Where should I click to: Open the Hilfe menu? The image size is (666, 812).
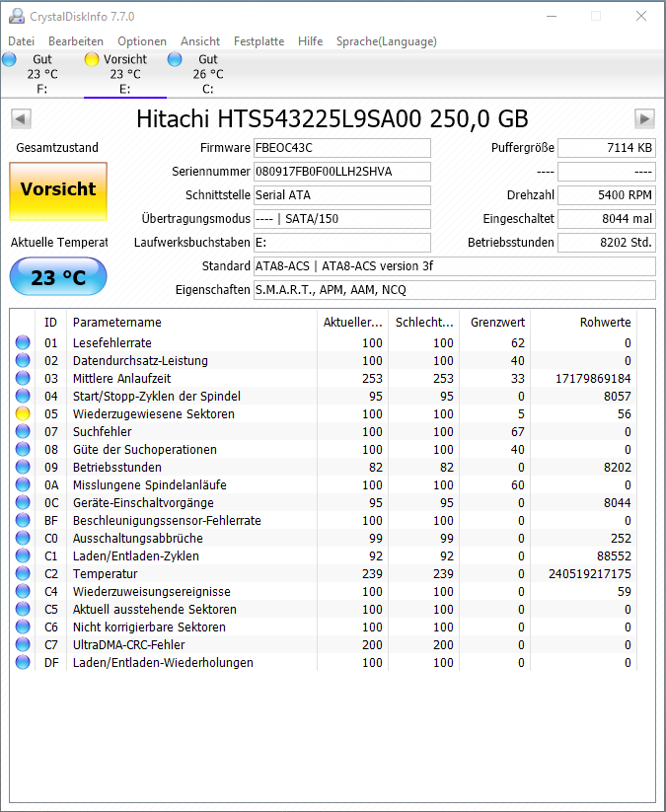(310, 41)
